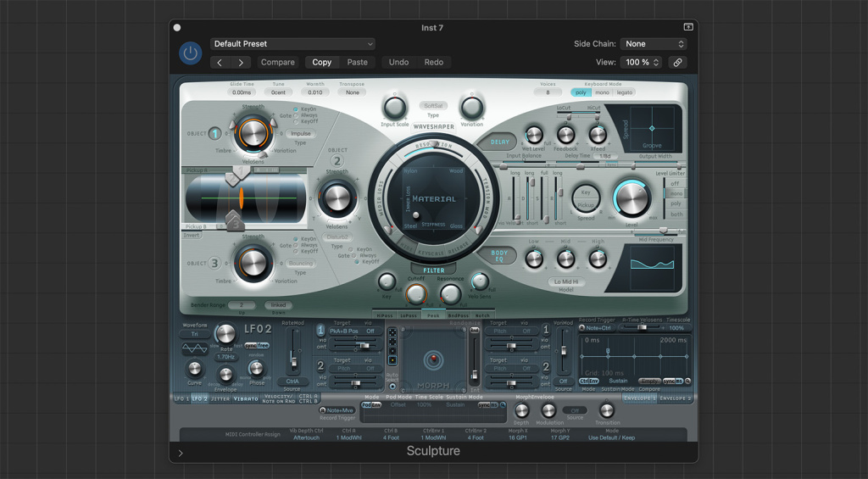The image size is (868, 479).
Task: Click the filter Cutoff knob
Action: tap(416, 293)
